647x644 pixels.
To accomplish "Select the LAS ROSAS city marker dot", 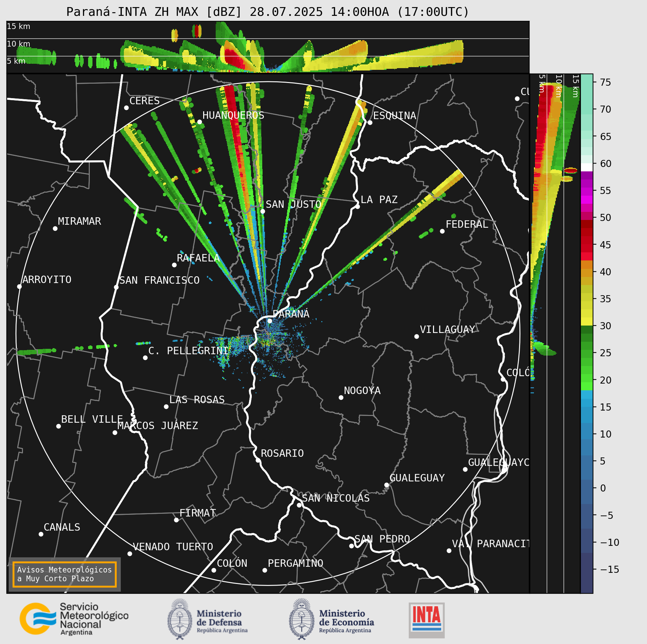I will (x=166, y=407).
